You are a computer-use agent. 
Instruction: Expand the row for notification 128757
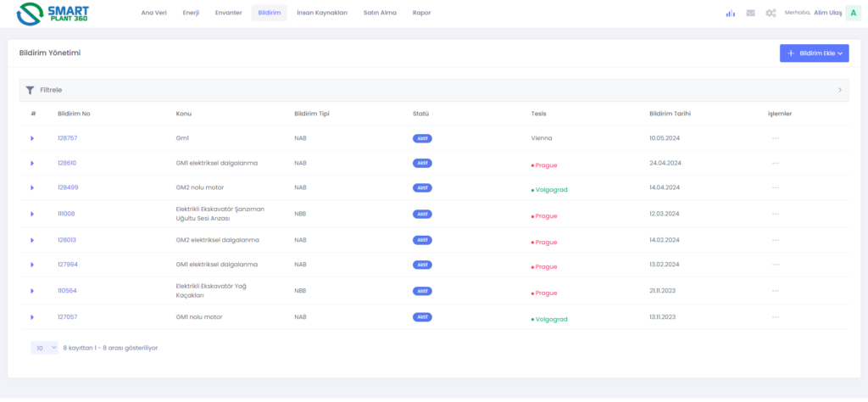pos(32,138)
